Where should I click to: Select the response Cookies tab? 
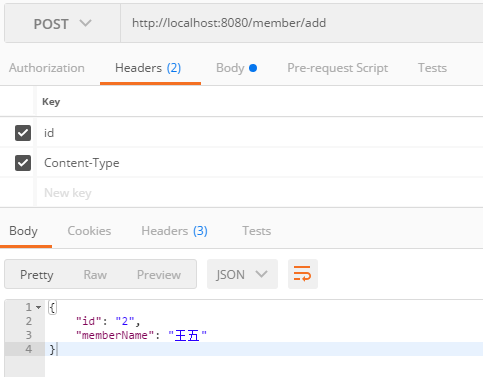89,231
